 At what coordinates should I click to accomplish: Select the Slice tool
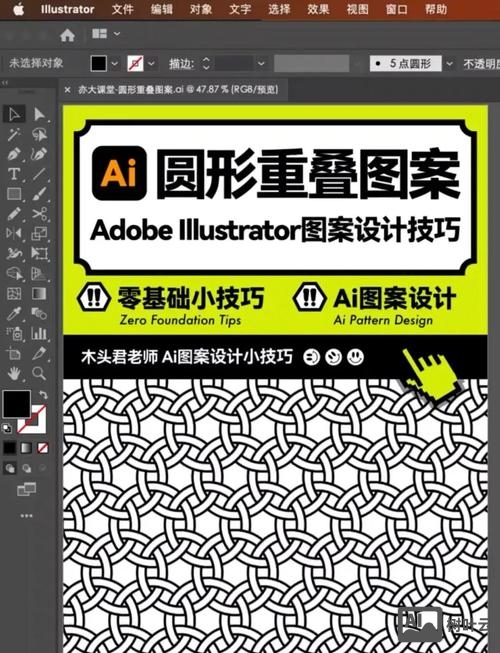coord(40,354)
